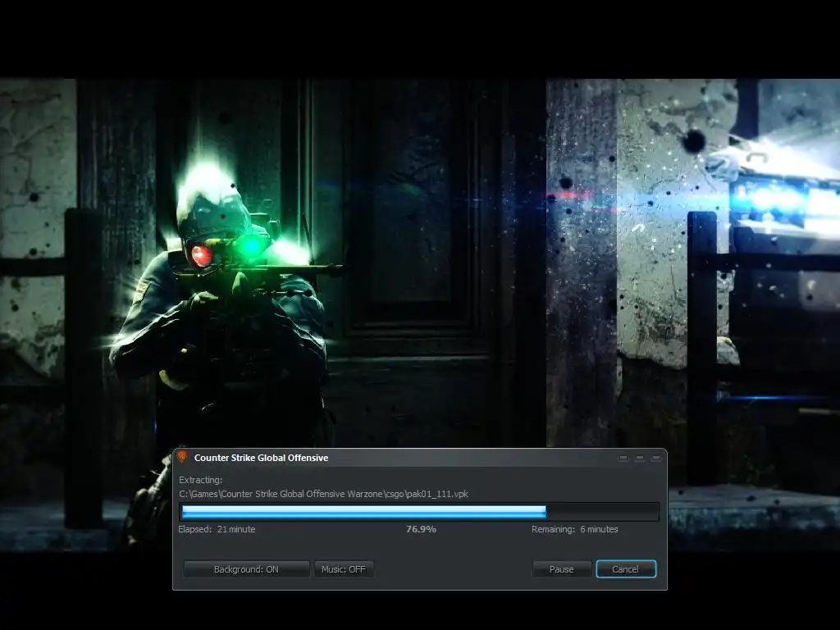Cancel the installation with the Cancel button

[x=626, y=569]
